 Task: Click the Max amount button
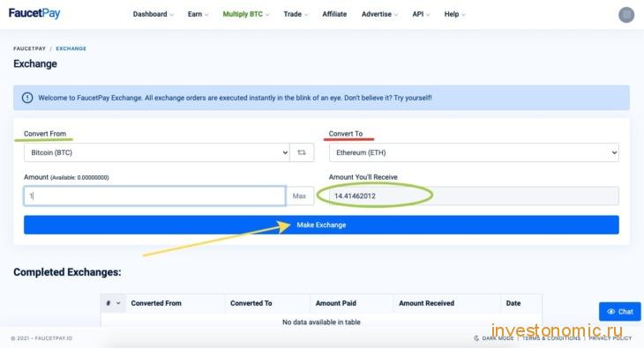pos(299,196)
